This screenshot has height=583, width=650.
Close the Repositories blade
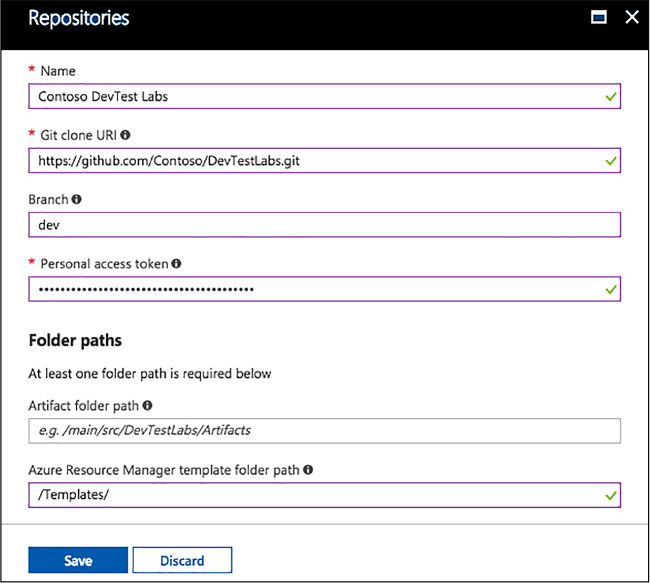tap(632, 17)
